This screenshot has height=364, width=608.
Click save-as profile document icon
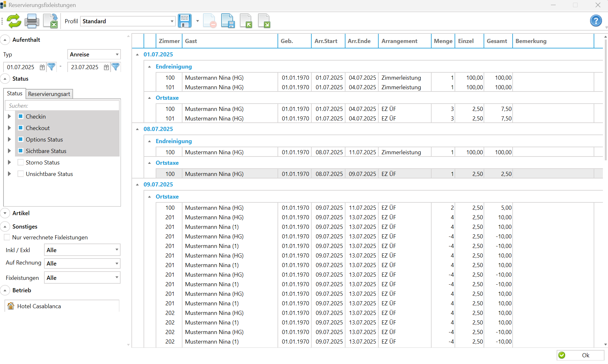228,21
